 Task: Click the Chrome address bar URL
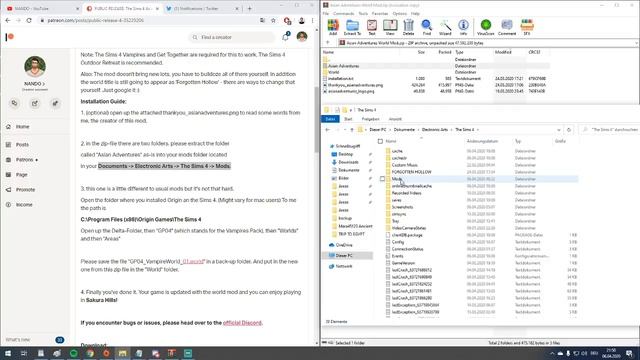tap(96, 20)
